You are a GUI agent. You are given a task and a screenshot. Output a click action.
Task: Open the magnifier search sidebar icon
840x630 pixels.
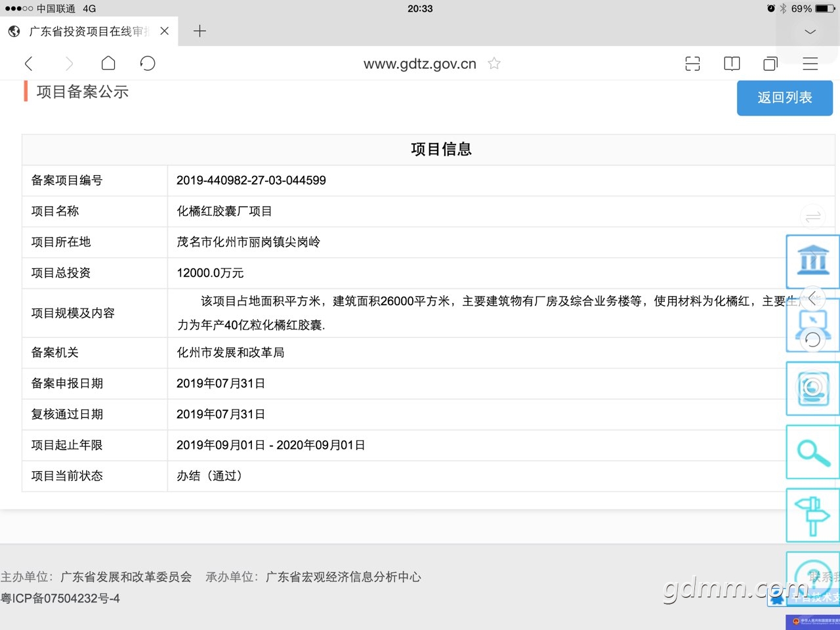pos(813,451)
